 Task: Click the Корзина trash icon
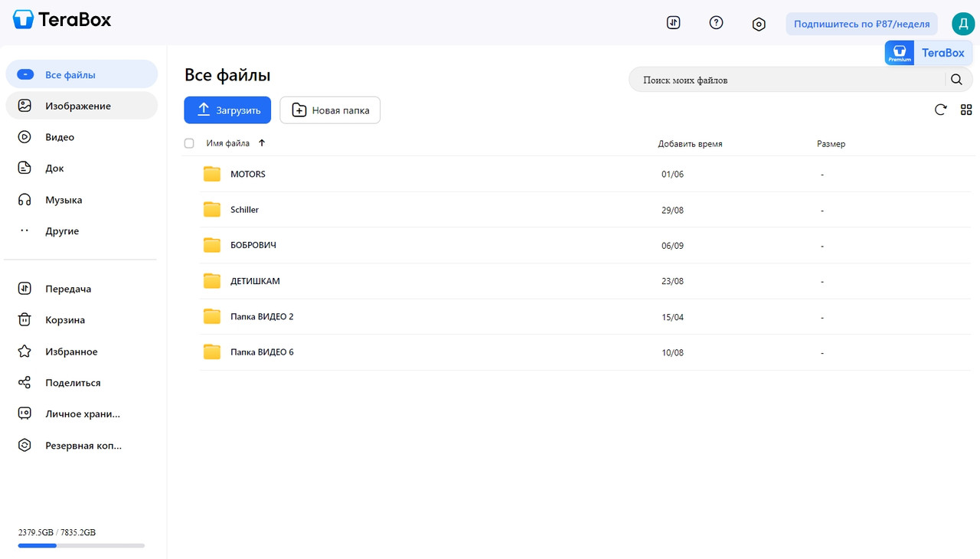[24, 320]
